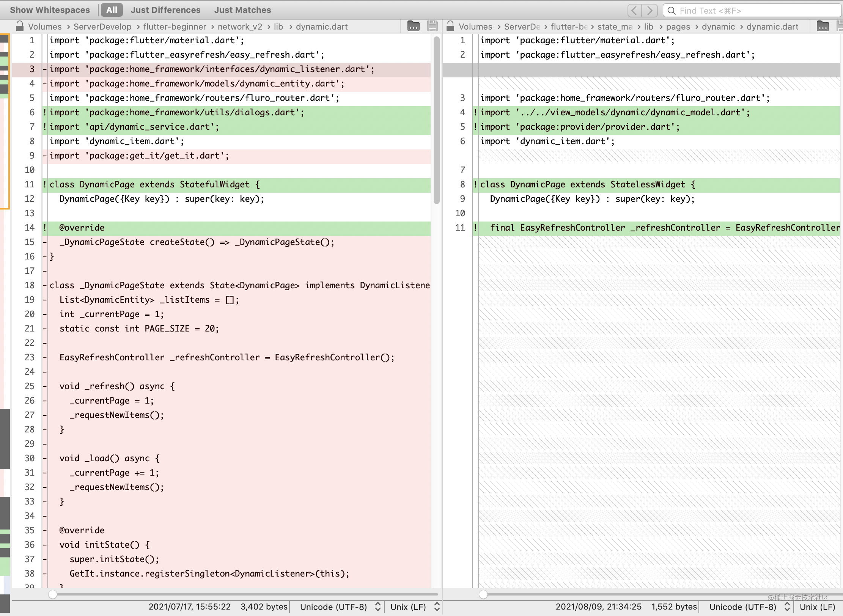Open right pane browse folder icon

click(x=823, y=26)
